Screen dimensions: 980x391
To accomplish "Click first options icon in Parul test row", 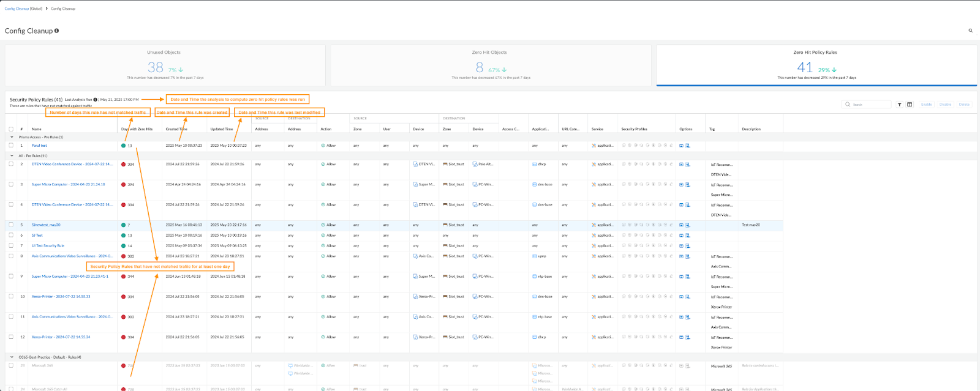I will coord(681,146).
